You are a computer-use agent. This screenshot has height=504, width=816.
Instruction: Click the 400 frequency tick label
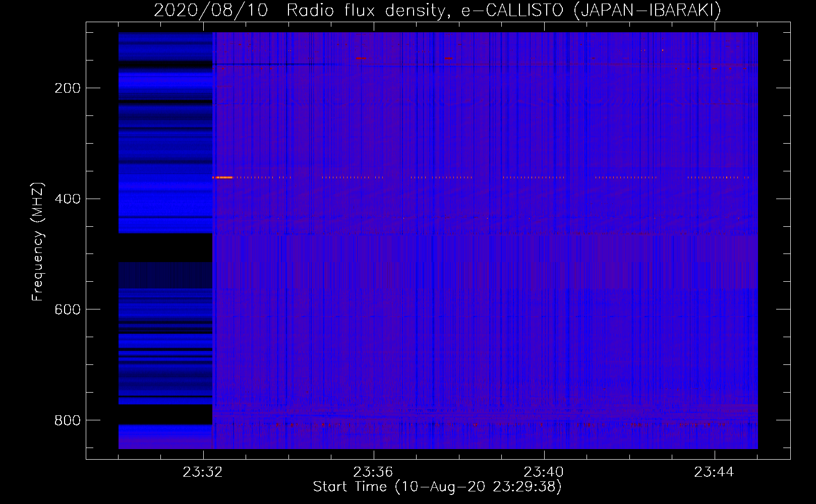tap(68, 199)
